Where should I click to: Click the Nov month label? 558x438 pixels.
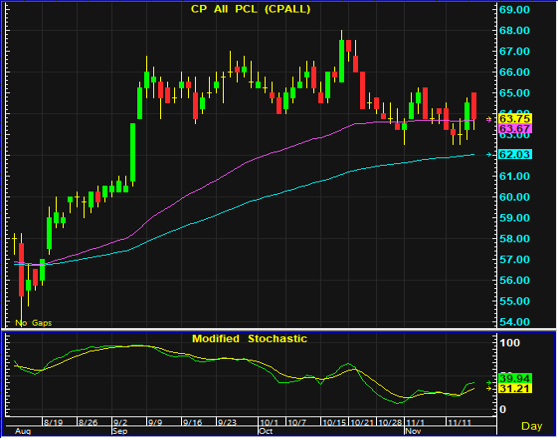click(412, 431)
